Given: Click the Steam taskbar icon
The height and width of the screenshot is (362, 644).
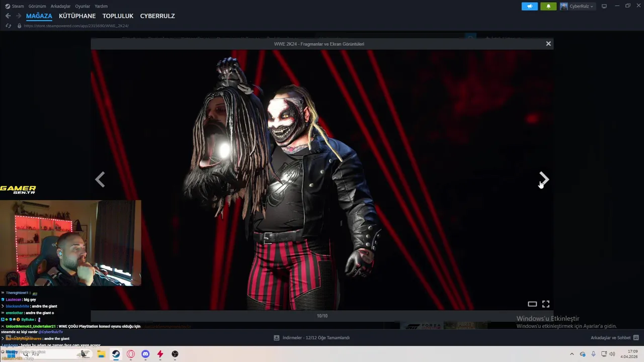Looking at the screenshot, I should (116, 354).
